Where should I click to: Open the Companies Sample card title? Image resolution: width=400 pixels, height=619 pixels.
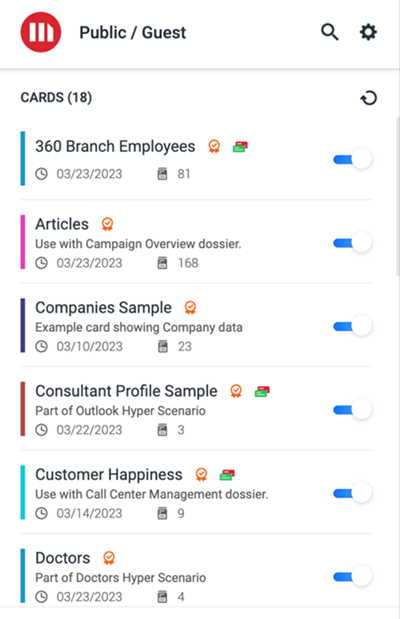[103, 308]
